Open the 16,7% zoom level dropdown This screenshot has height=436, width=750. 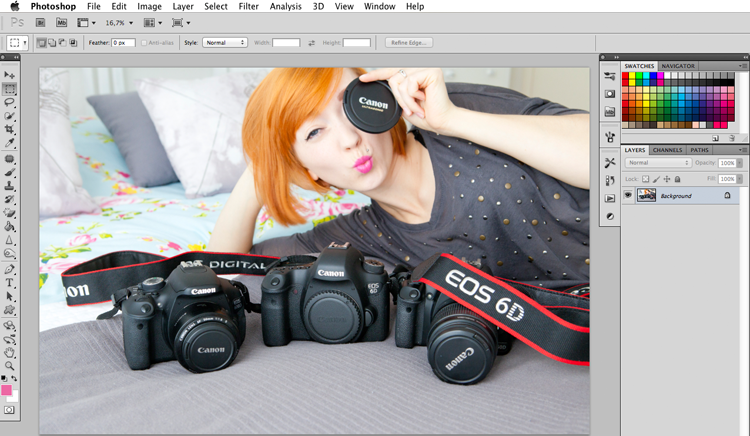pos(119,22)
